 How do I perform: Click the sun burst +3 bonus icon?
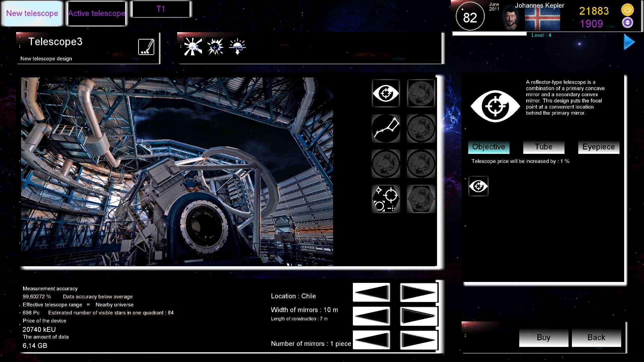[x=193, y=47]
